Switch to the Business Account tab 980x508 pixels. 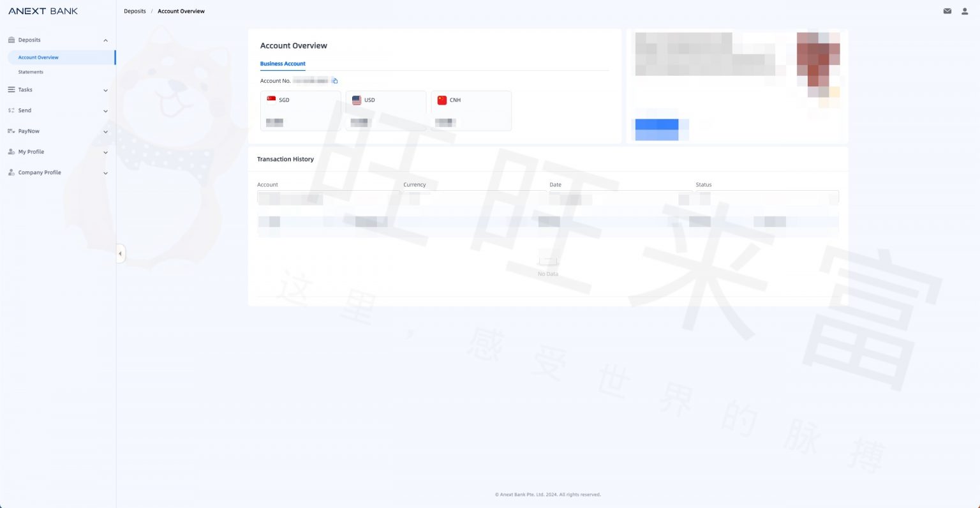tap(283, 64)
